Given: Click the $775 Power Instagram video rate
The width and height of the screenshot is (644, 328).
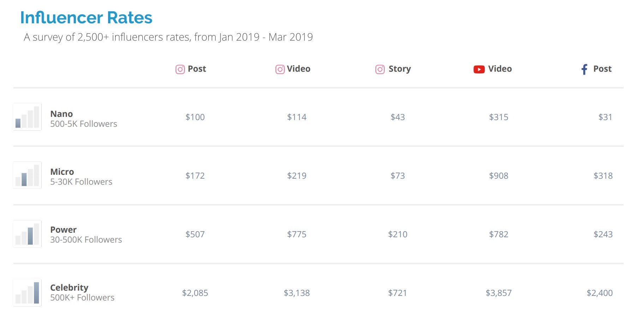Looking at the screenshot, I should pyautogui.click(x=297, y=234).
